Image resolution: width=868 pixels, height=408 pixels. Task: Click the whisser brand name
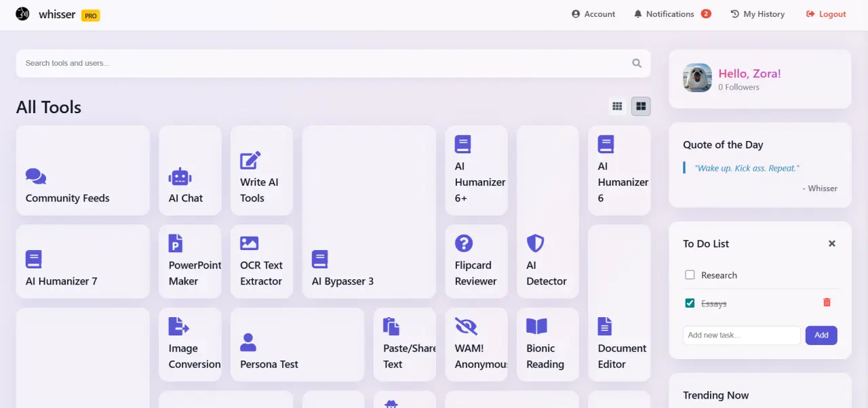point(57,14)
